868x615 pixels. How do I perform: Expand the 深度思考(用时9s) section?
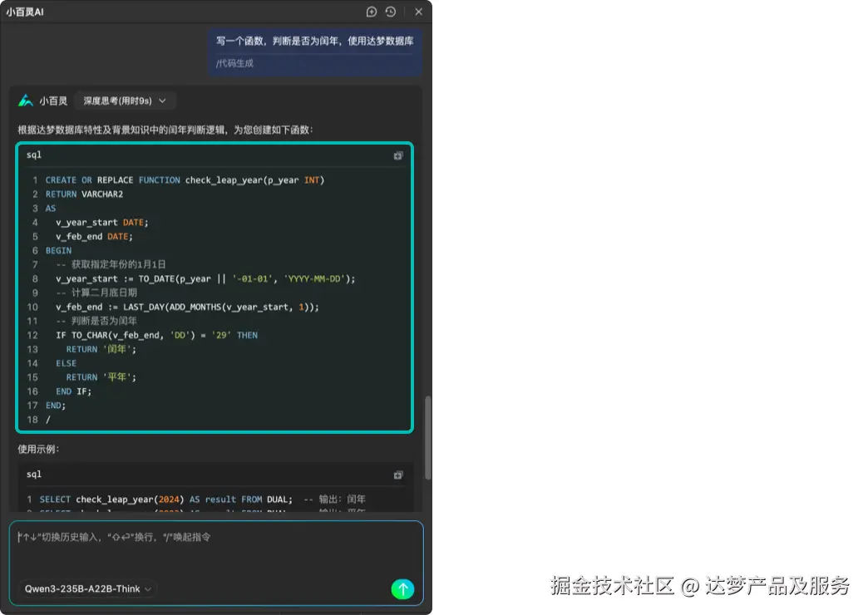pos(125,101)
